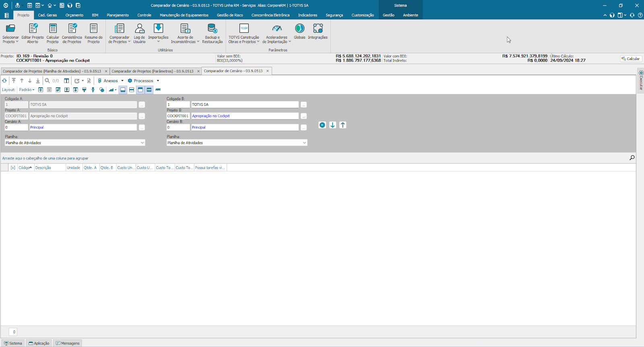Open Aplicação at bottom bar
The height and width of the screenshot is (347, 644).
pyautogui.click(x=39, y=343)
